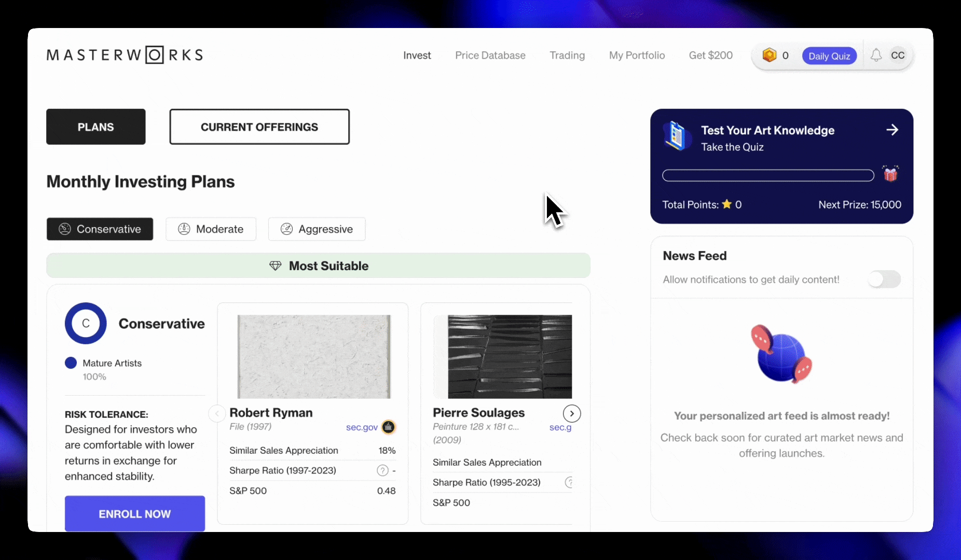Viewport: 961px width, 560px height.
Task: Enroll now in the Conservative plan
Action: click(x=135, y=513)
